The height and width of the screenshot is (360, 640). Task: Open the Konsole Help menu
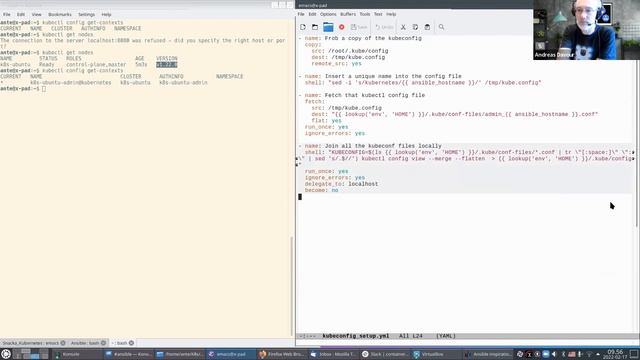pyautogui.click(x=106, y=14)
